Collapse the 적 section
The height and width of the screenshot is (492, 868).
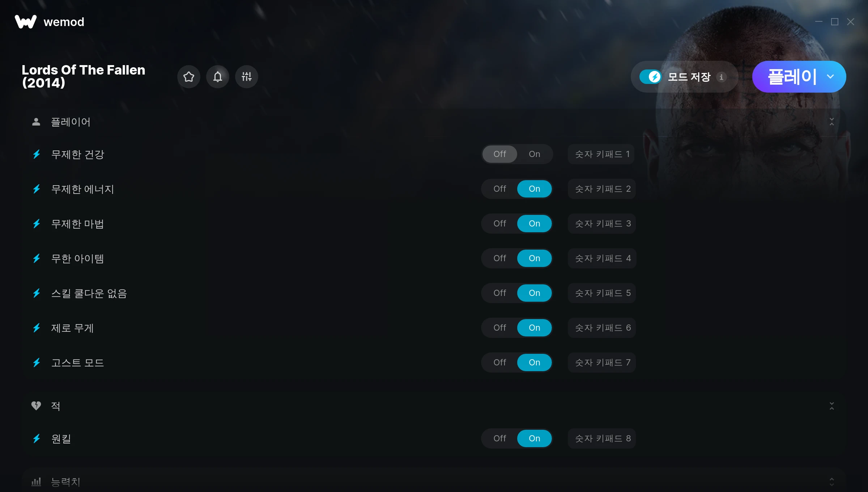[x=832, y=406]
